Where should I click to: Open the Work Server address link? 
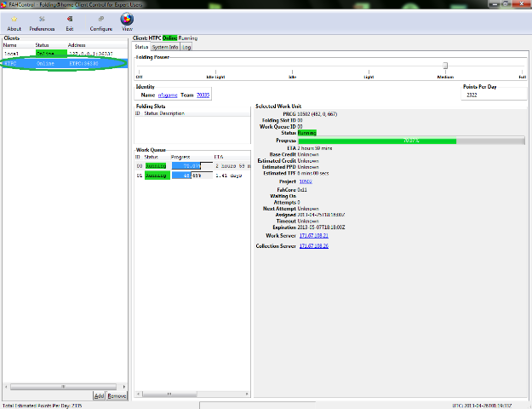314,235
